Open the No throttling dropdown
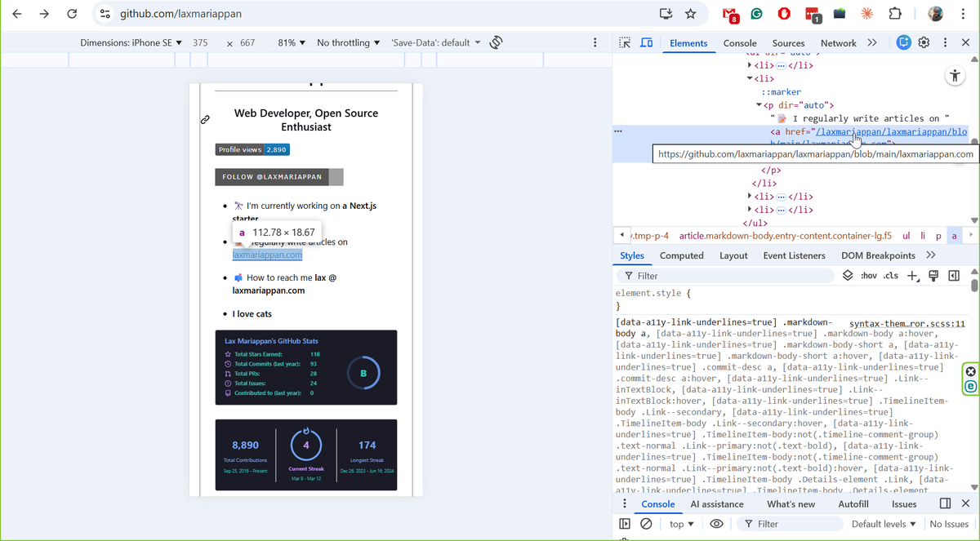 [x=349, y=42]
